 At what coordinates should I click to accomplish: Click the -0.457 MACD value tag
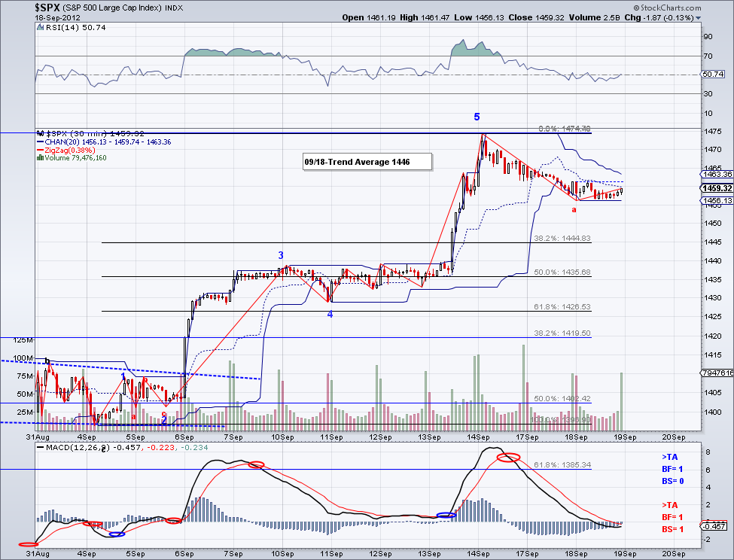[x=715, y=526]
